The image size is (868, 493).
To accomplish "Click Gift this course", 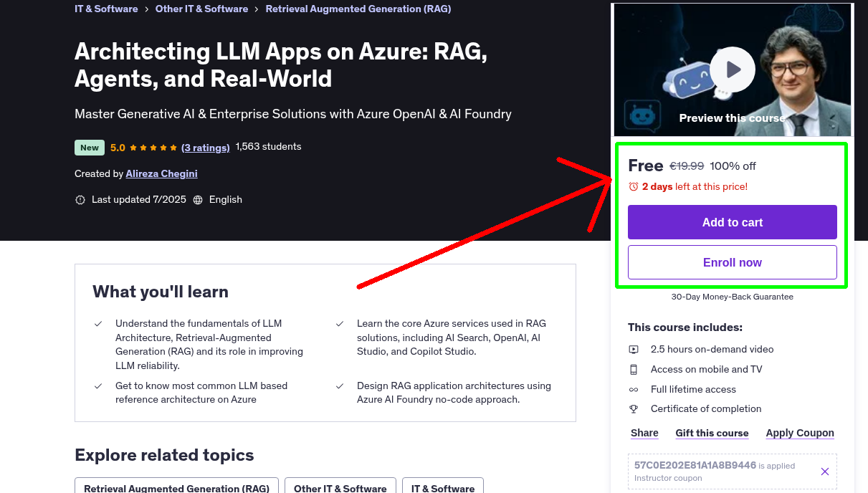I will [712, 433].
